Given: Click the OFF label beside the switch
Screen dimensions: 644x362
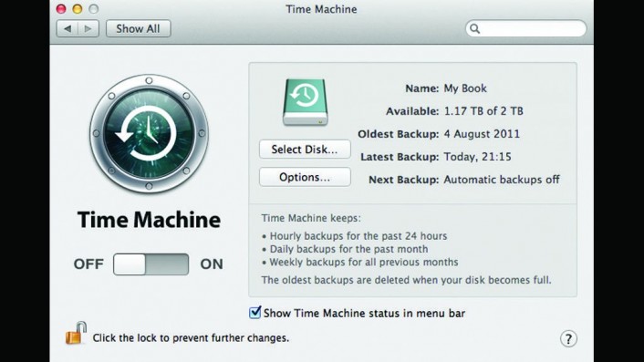Looking at the screenshot, I should pyautogui.click(x=88, y=264).
